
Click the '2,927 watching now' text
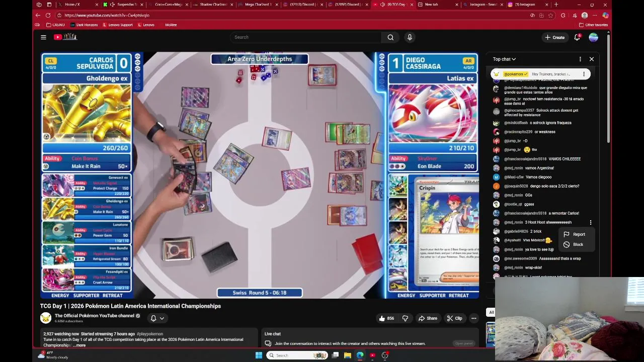point(61,334)
